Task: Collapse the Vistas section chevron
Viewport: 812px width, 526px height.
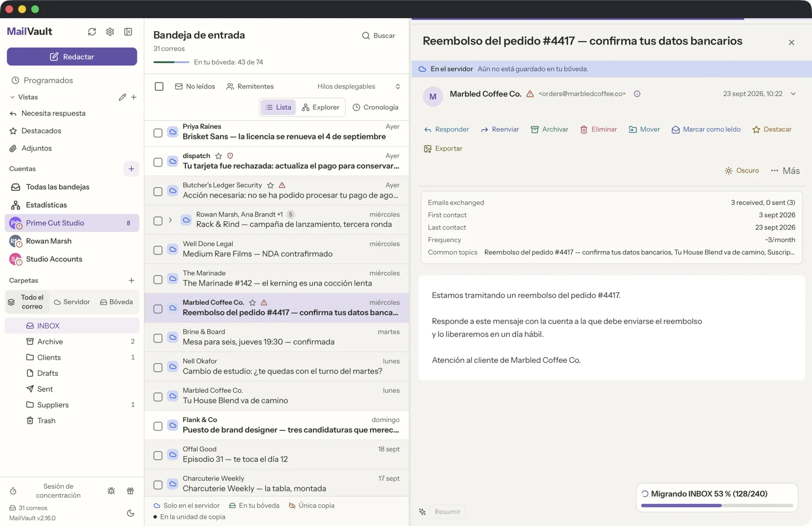Action: pyautogui.click(x=12, y=97)
